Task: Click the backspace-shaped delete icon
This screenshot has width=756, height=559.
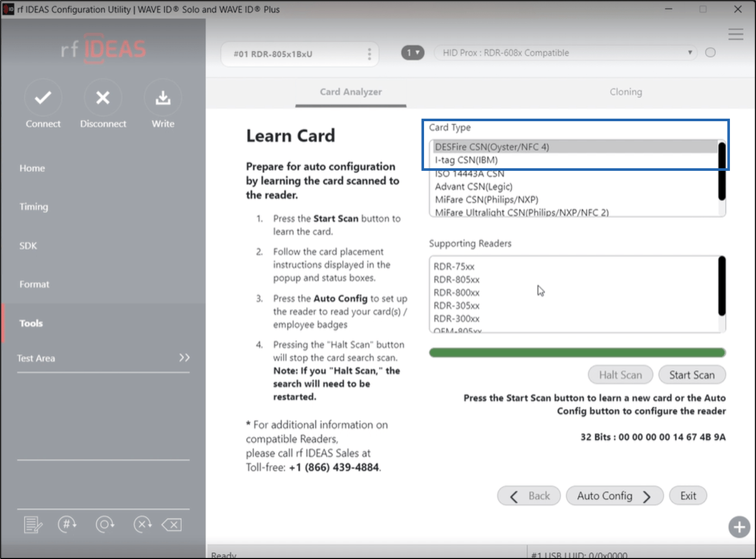Action: pyautogui.click(x=172, y=525)
